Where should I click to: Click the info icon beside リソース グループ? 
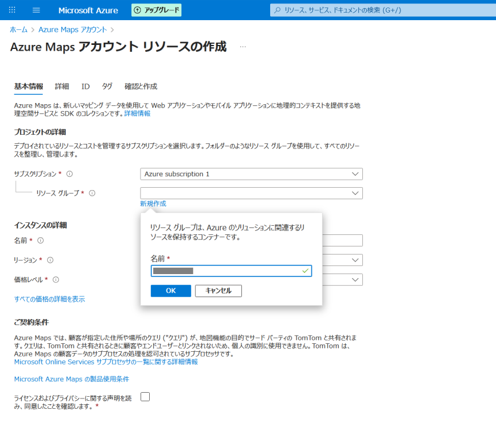(x=92, y=193)
